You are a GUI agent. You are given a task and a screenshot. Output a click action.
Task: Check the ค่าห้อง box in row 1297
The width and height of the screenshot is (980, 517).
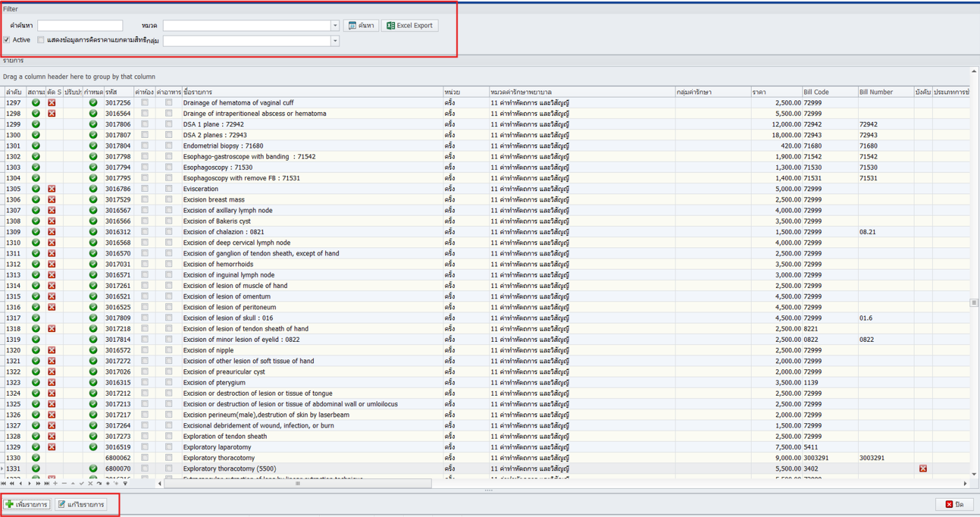[145, 103]
